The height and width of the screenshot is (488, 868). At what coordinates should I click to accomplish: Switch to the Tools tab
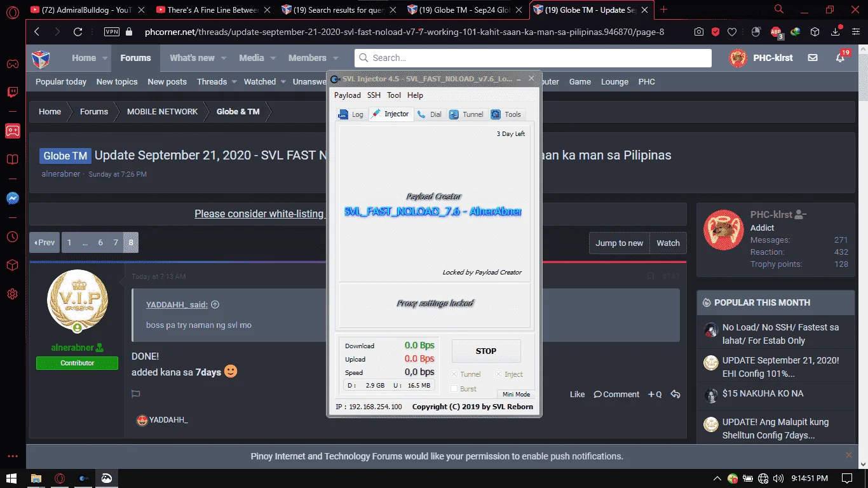pos(506,114)
